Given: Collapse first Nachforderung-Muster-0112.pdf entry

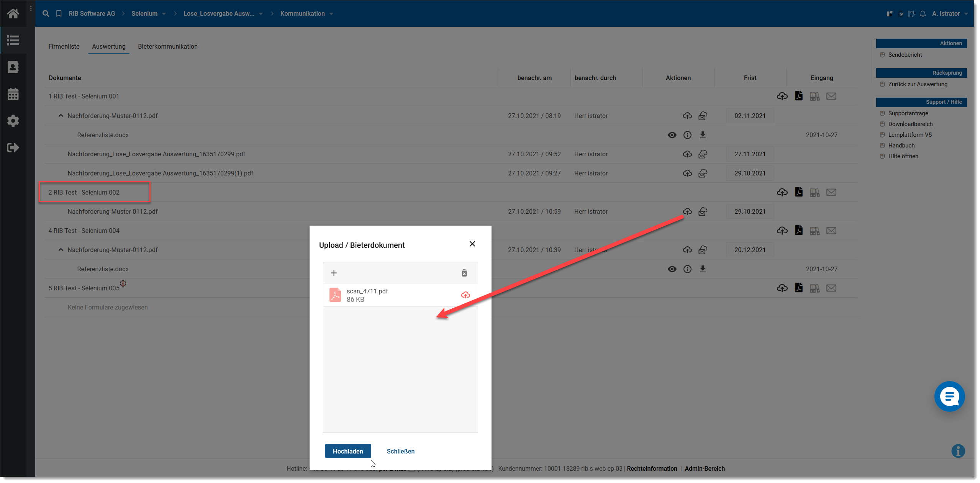Looking at the screenshot, I should [x=61, y=115].
